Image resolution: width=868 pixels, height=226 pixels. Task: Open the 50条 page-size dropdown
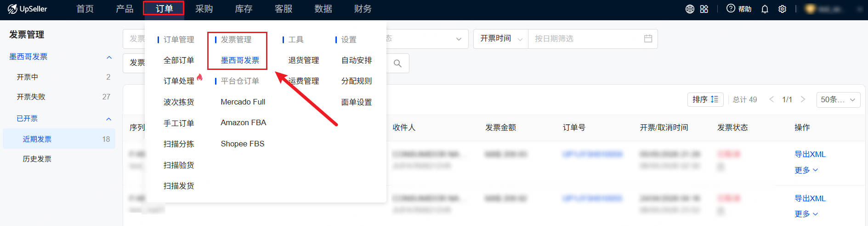coord(838,99)
